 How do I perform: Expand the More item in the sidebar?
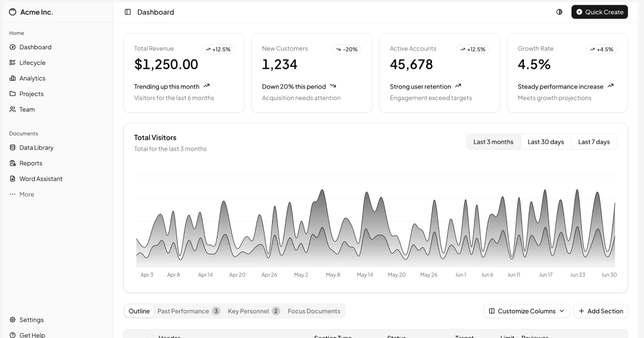27,194
